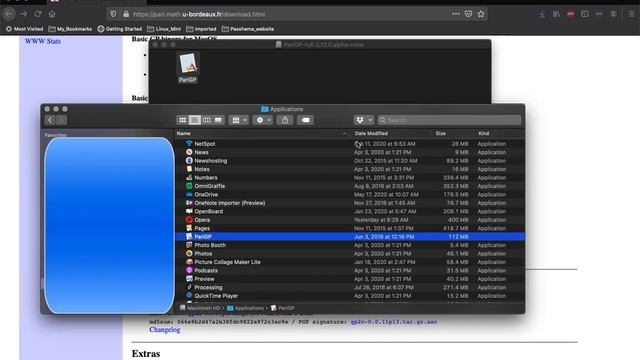Select the Opera application
Viewport: 640px width, 360px height.
(350, 220)
